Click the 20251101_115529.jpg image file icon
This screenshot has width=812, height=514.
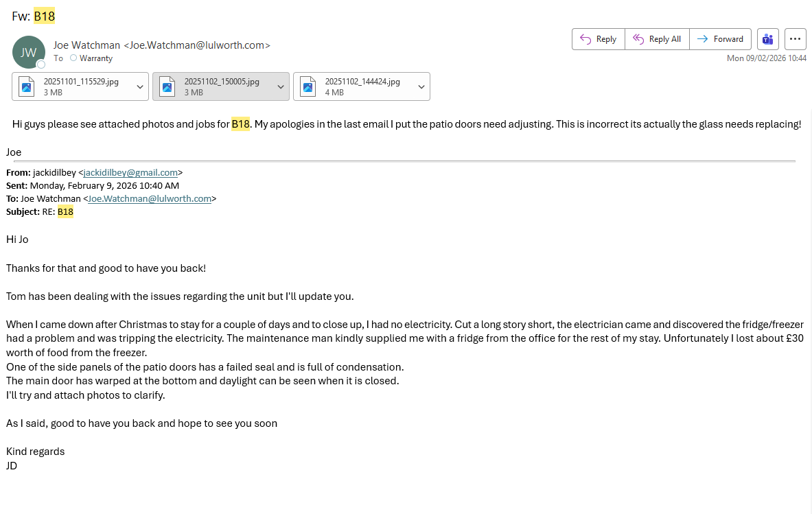27,86
